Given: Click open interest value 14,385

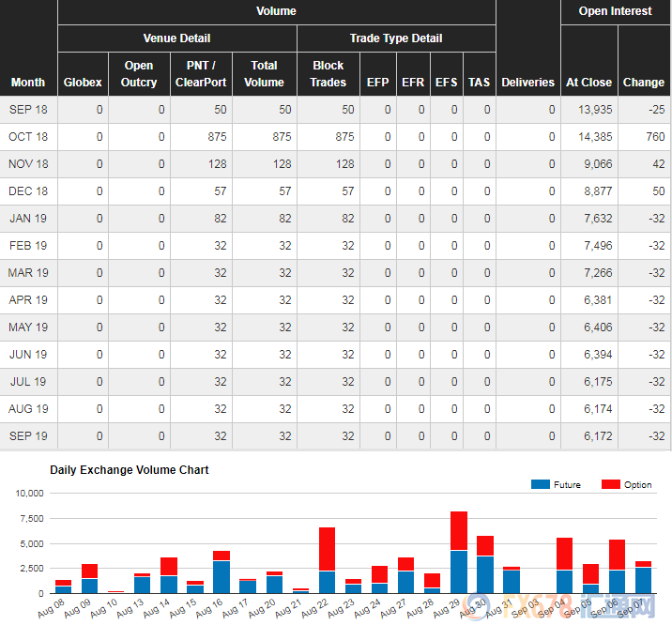Looking at the screenshot, I should coord(595,137).
